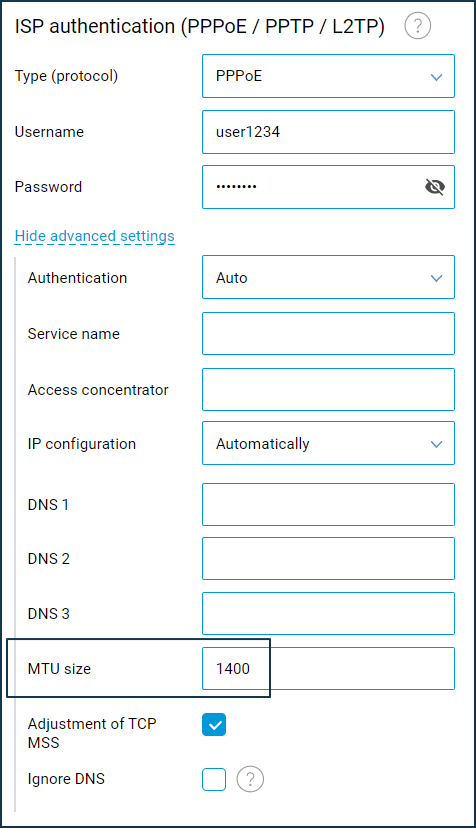Open IP configuration Automatically dropdown
This screenshot has height=828, width=476.
(328, 443)
